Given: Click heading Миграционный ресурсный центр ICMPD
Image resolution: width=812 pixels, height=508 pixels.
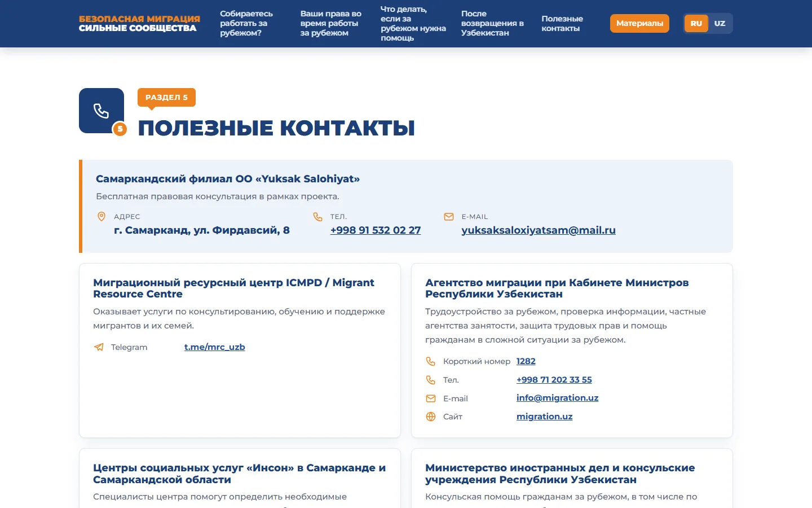Looking at the screenshot, I should pyautogui.click(x=233, y=288).
